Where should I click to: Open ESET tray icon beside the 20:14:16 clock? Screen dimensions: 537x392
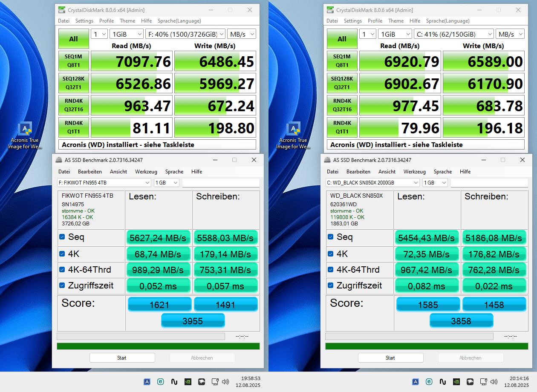click(429, 382)
